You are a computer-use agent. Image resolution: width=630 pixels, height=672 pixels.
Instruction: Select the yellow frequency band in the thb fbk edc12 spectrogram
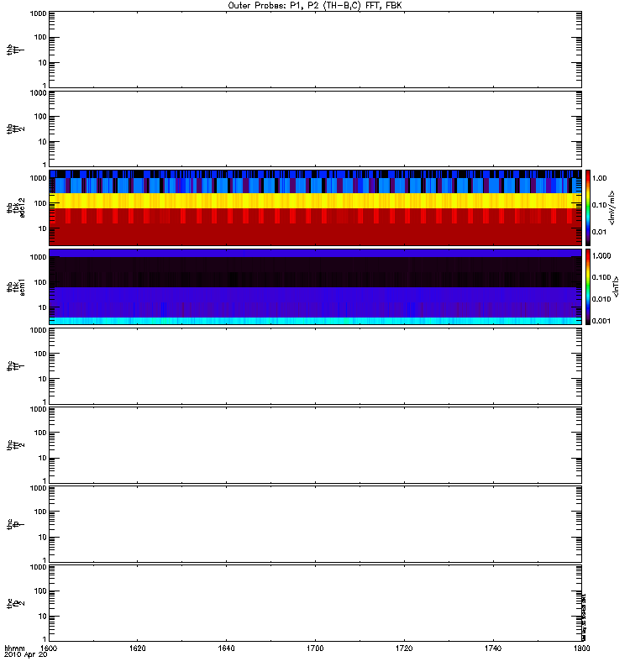click(x=316, y=201)
